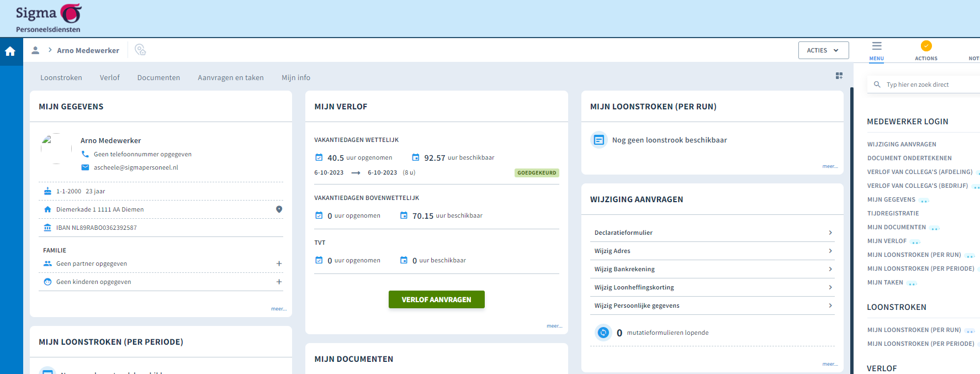Add a partner with the plus icon

tap(279, 264)
